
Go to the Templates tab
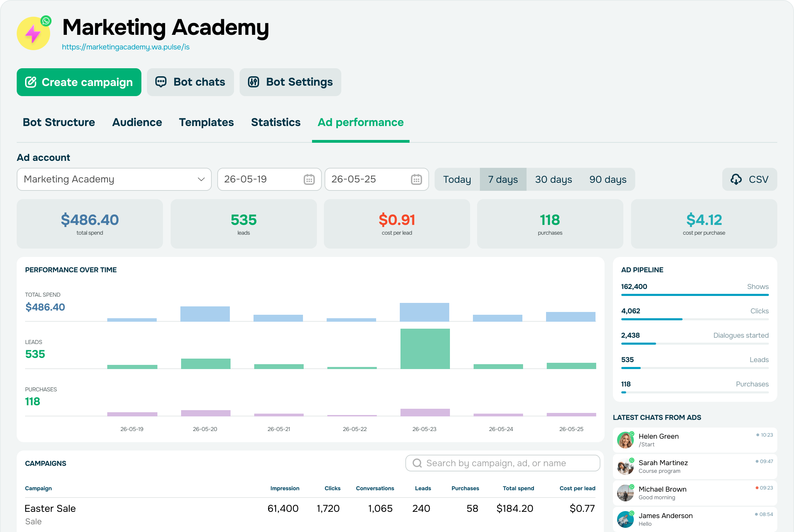[x=207, y=123]
